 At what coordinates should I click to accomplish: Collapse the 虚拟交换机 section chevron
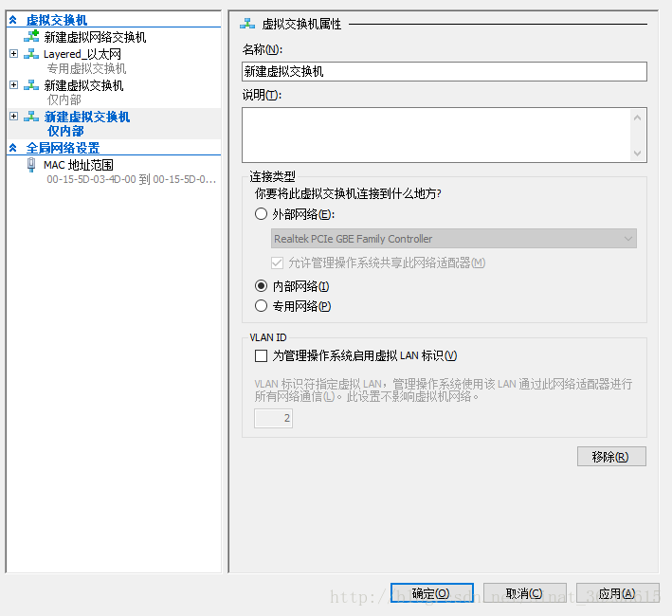pos(13,20)
